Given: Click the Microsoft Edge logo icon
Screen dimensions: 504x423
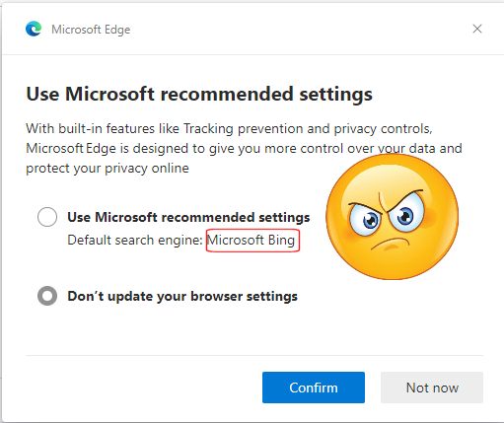Looking at the screenshot, I should point(34,29).
